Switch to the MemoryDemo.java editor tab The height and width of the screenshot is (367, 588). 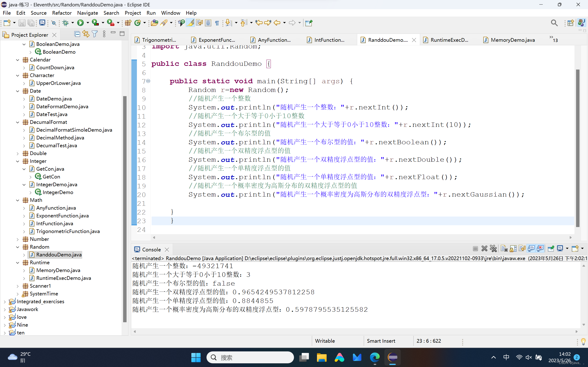pos(512,40)
